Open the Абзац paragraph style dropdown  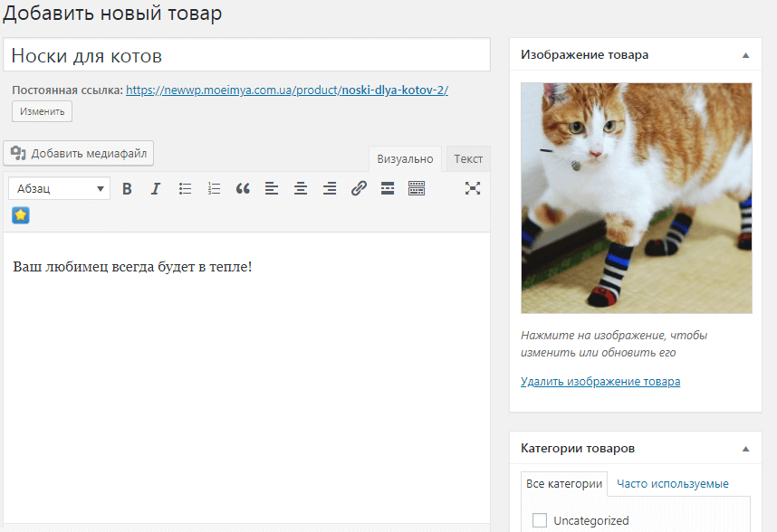pos(58,188)
